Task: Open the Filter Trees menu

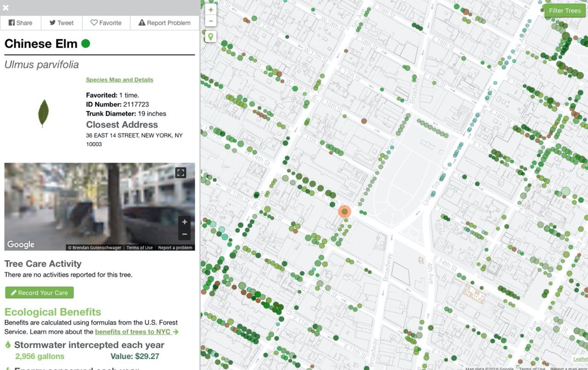Action: pos(565,11)
